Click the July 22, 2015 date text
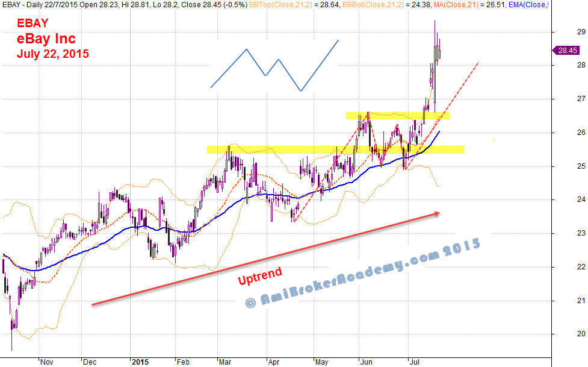Viewport: 588px width, 367px height. (53, 54)
